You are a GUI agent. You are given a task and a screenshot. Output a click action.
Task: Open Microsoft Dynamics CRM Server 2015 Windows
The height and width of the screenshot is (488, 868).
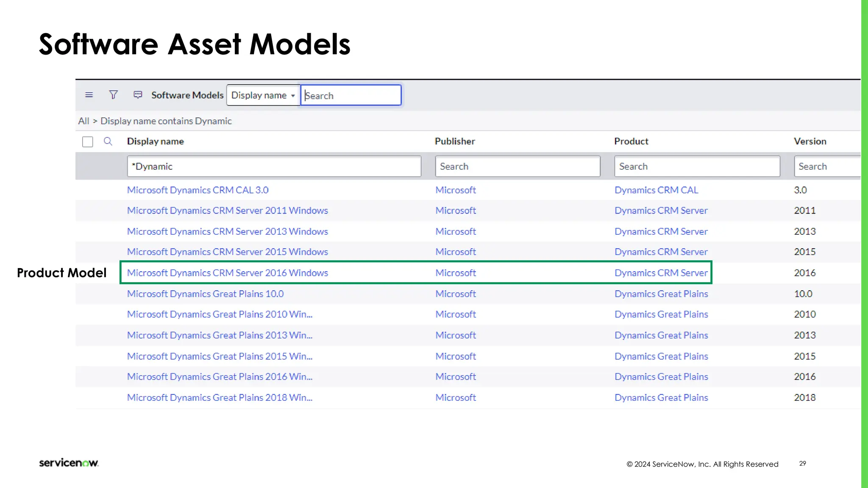click(x=228, y=252)
